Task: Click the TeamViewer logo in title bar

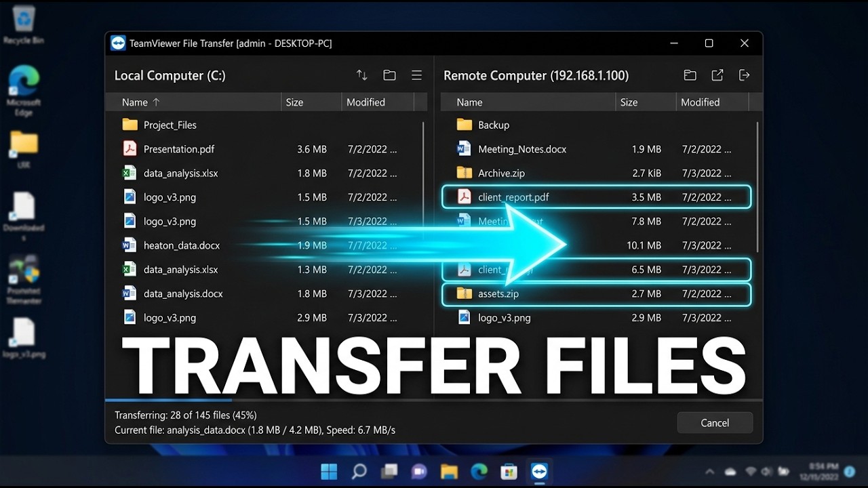Action: (x=119, y=43)
